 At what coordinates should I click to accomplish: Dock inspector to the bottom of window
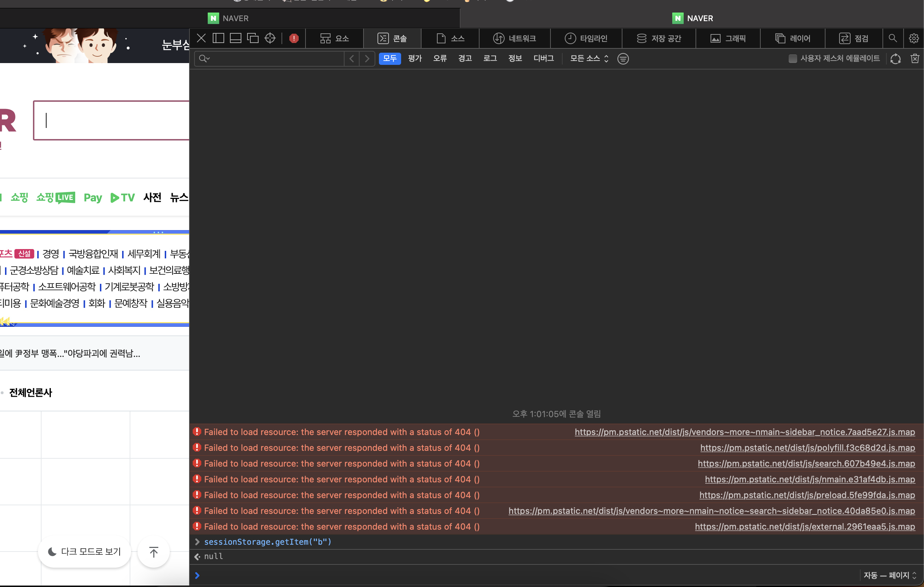pyautogui.click(x=235, y=38)
